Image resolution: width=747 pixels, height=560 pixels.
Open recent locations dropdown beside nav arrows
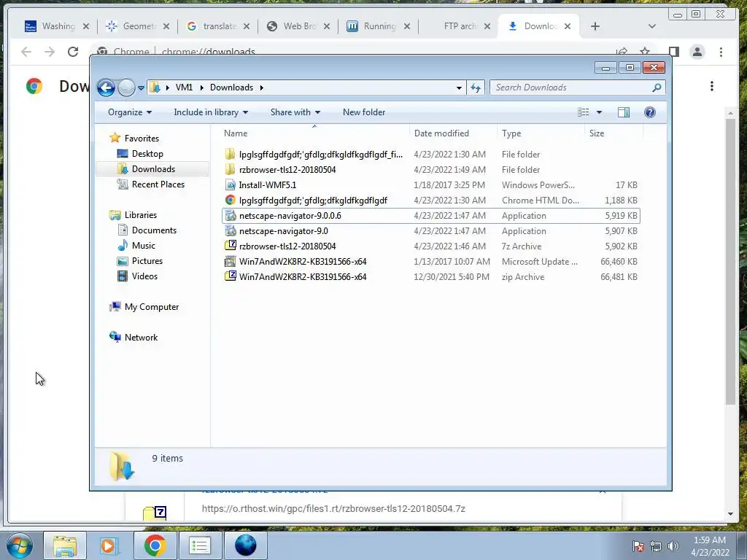pyautogui.click(x=141, y=88)
